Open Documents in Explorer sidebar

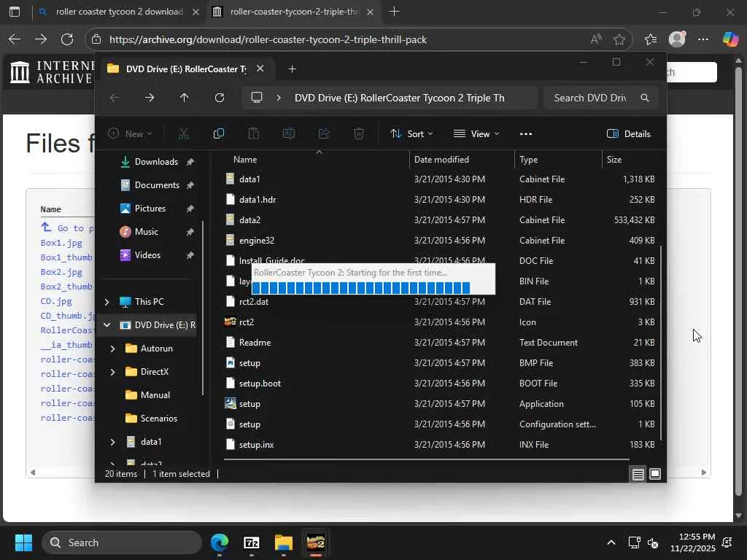click(x=157, y=185)
